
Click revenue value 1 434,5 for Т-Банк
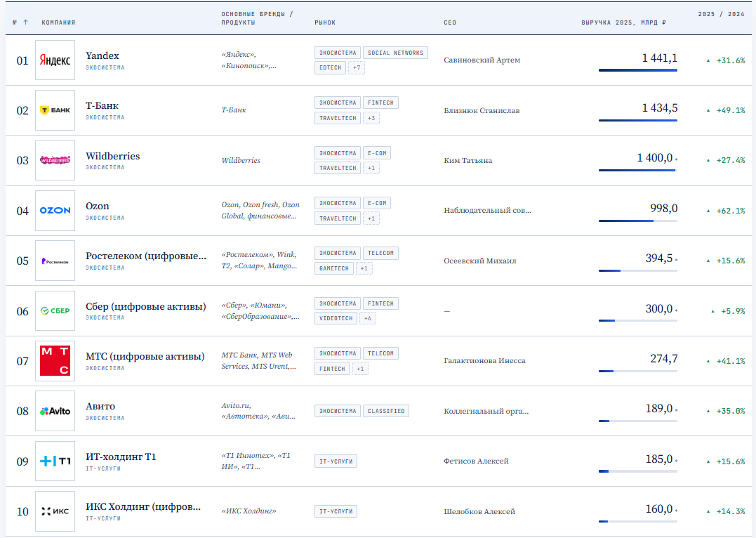point(659,108)
